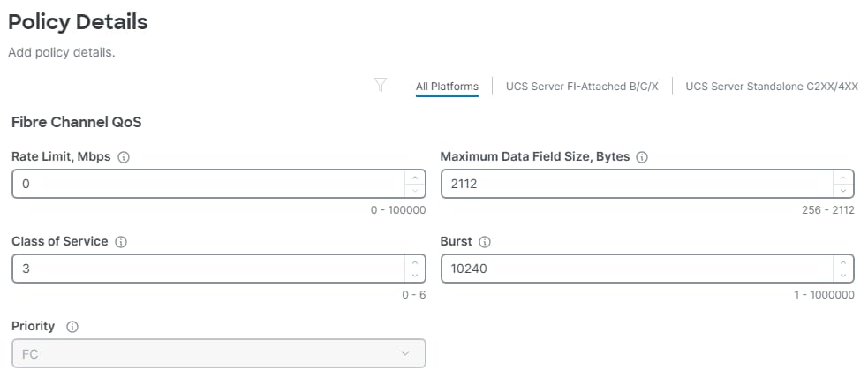
Task: Click the 1 - 1000000 range hint
Action: [824, 295]
